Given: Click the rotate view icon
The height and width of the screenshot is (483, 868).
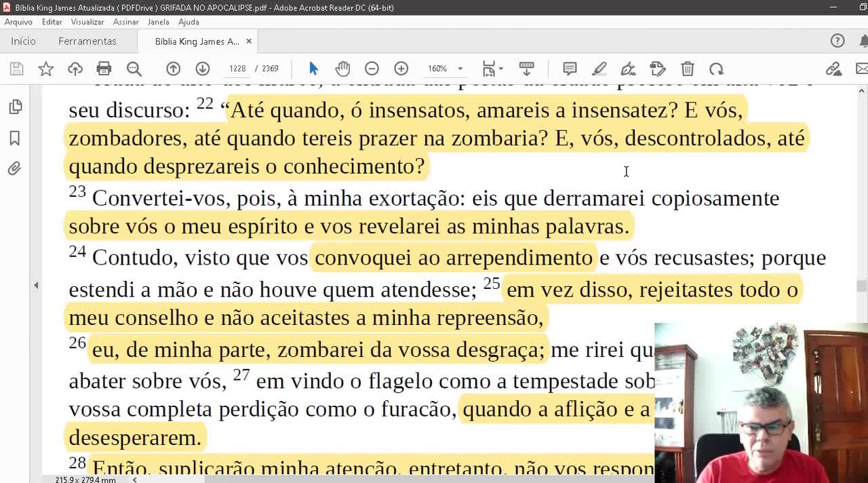Looking at the screenshot, I should tap(716, 69).
